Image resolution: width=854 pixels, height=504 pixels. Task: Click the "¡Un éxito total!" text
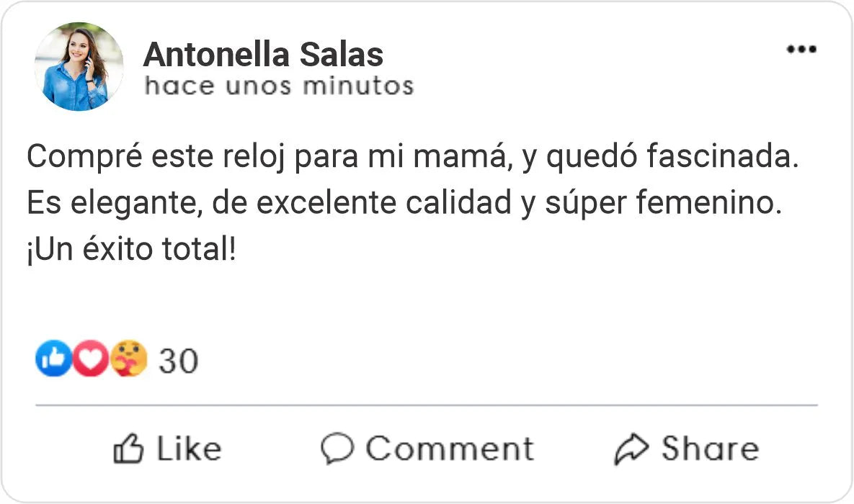(x=131, y=251)
